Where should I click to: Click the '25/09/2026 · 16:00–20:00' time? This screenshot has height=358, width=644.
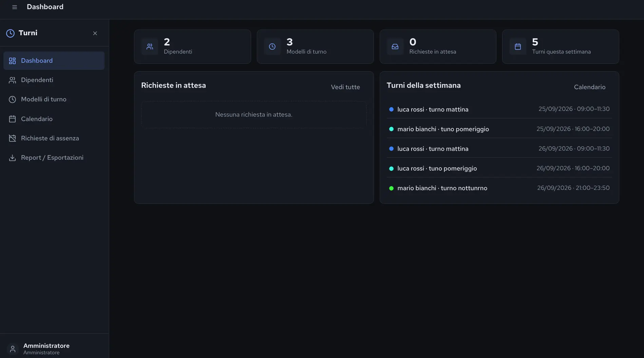click(x=573, y=129)
